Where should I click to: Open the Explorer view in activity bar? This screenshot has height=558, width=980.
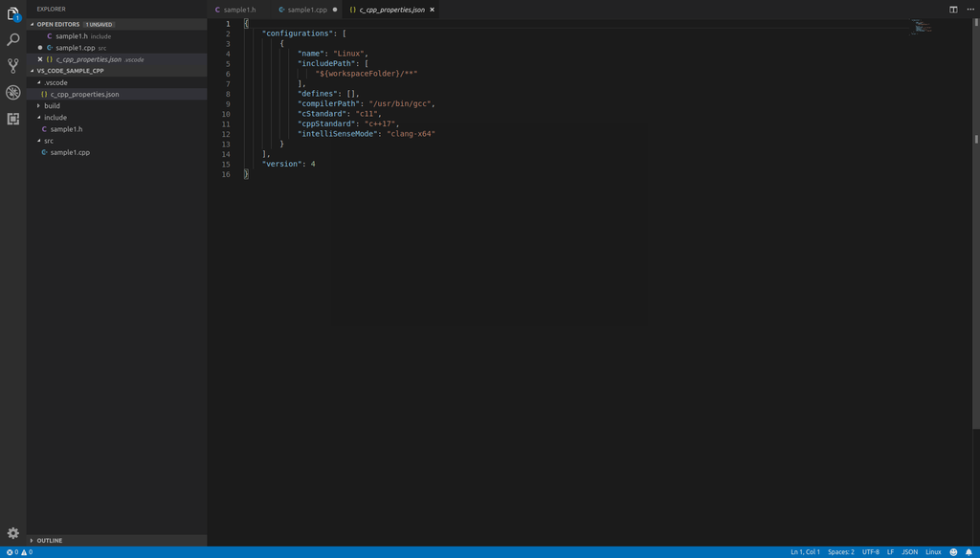(x=12, y=13)
